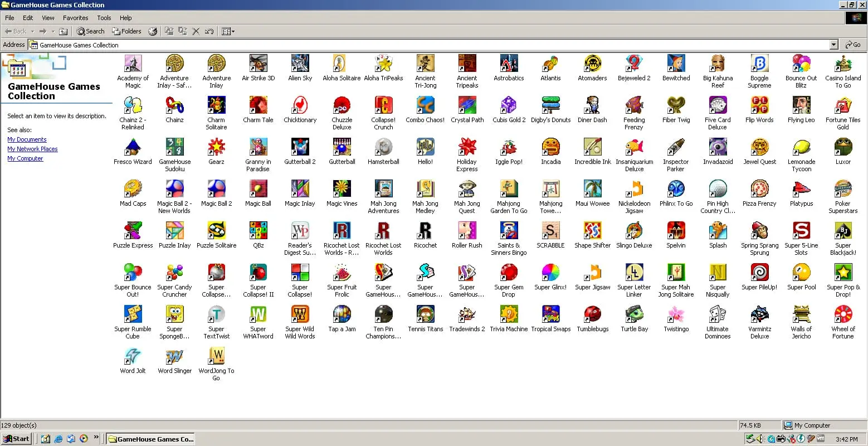The width and height of the screenshot is (868, 446).
Task: Open the Windows Start menu
Action: point(16,439)
